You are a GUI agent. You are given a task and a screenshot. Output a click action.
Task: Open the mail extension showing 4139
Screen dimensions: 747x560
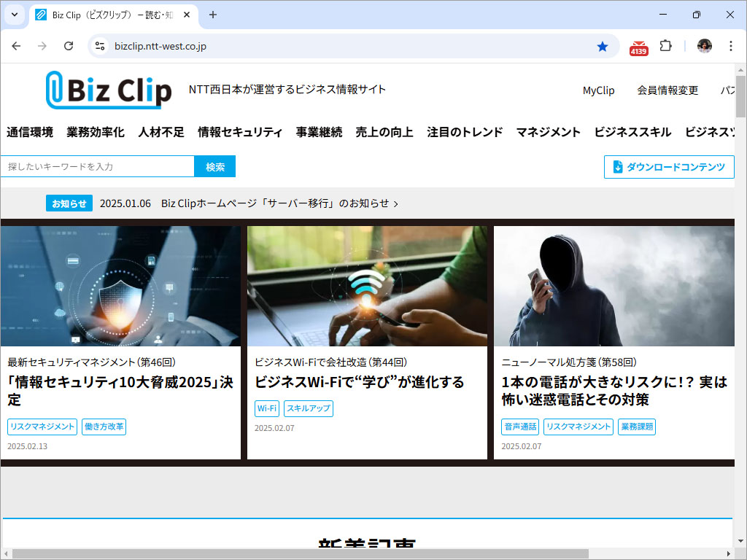coord(638,47)
